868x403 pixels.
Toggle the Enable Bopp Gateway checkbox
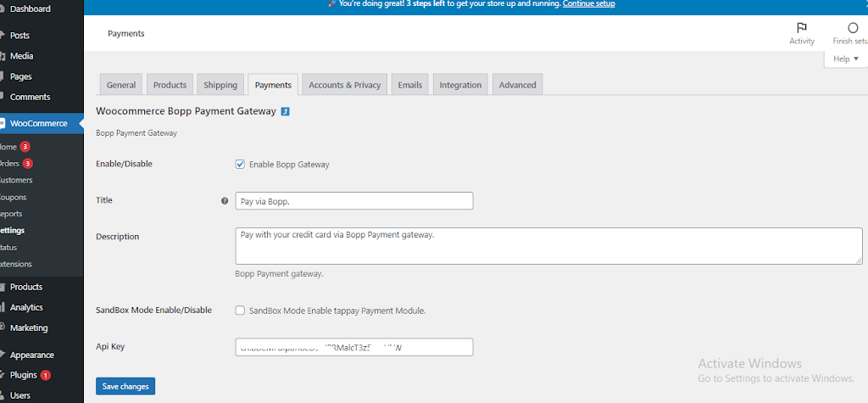click(x=240, y=164)
